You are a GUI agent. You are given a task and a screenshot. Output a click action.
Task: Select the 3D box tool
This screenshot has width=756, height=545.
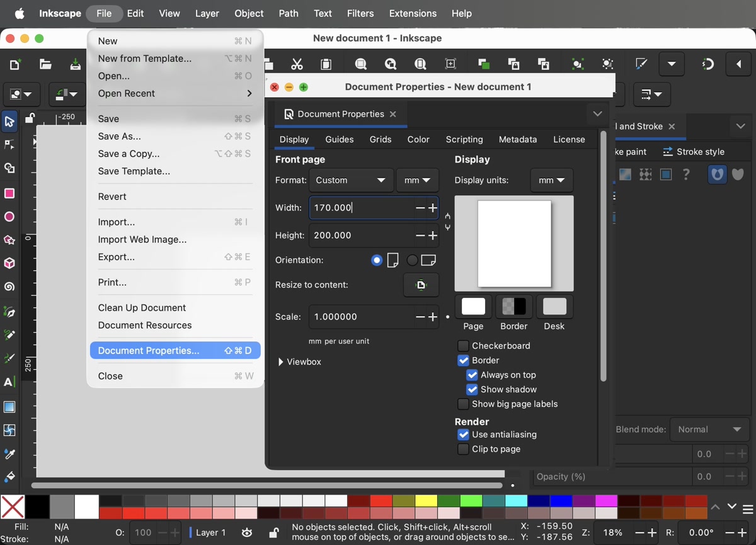point(9,263)
